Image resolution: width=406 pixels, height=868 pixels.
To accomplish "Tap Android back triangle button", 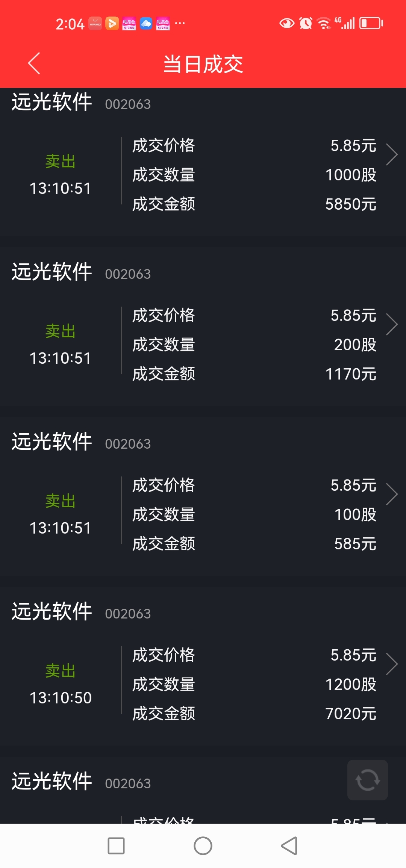I will [289, 846].
